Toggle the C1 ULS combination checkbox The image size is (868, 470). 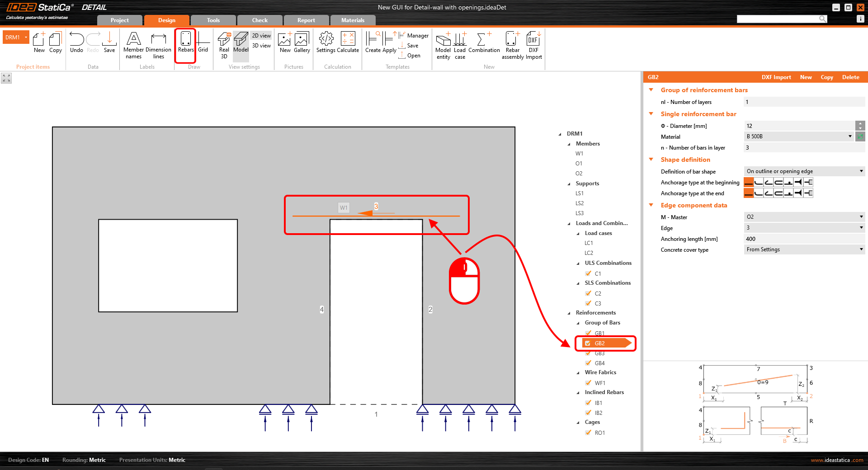(x=588, y=273)
